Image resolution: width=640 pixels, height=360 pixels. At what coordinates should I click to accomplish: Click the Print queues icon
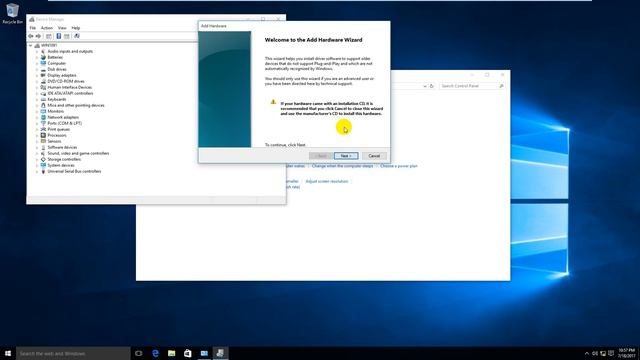click(x=43, y=129)
